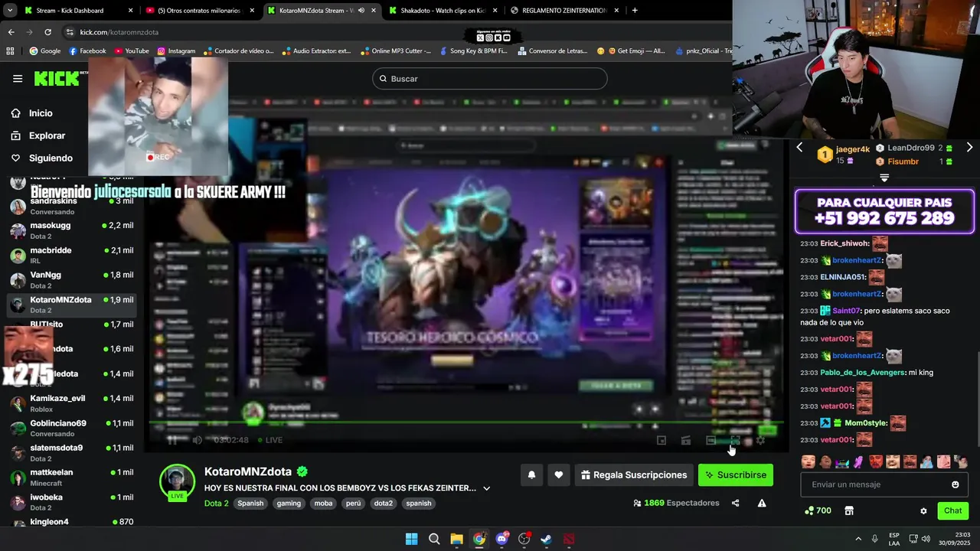Open mini player picture-in-picture icon
The height and width of the screenshot is (551, 980).
click(661, 440)
